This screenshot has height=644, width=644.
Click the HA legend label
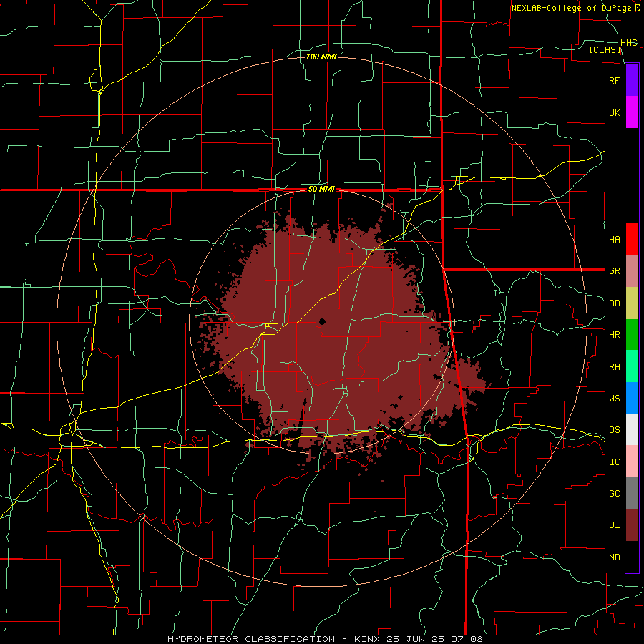[x=615, y=240]
